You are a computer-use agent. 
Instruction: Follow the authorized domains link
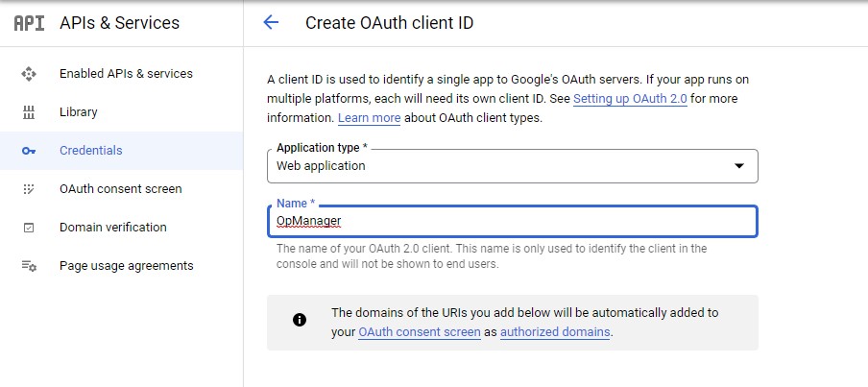[x=555, y=332]
